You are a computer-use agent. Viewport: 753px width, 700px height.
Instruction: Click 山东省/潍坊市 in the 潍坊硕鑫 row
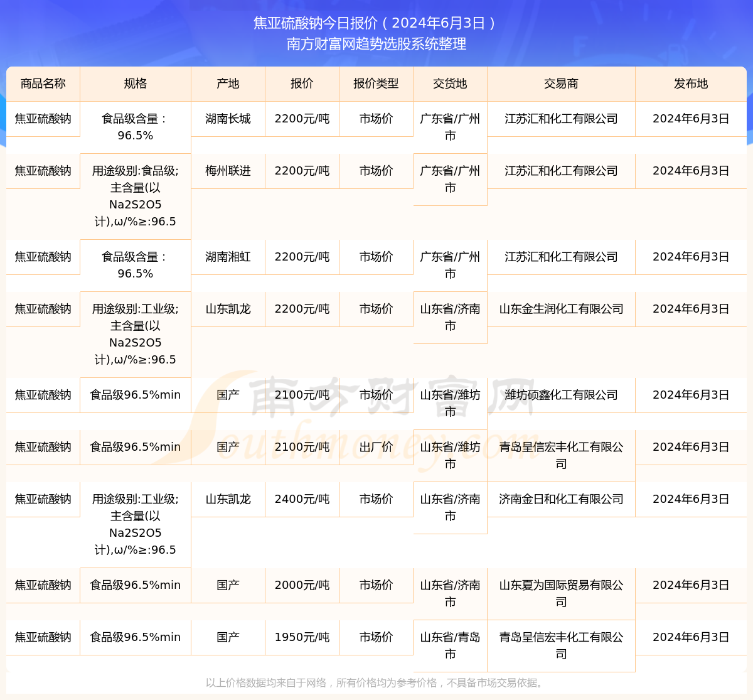coord(450,404)
